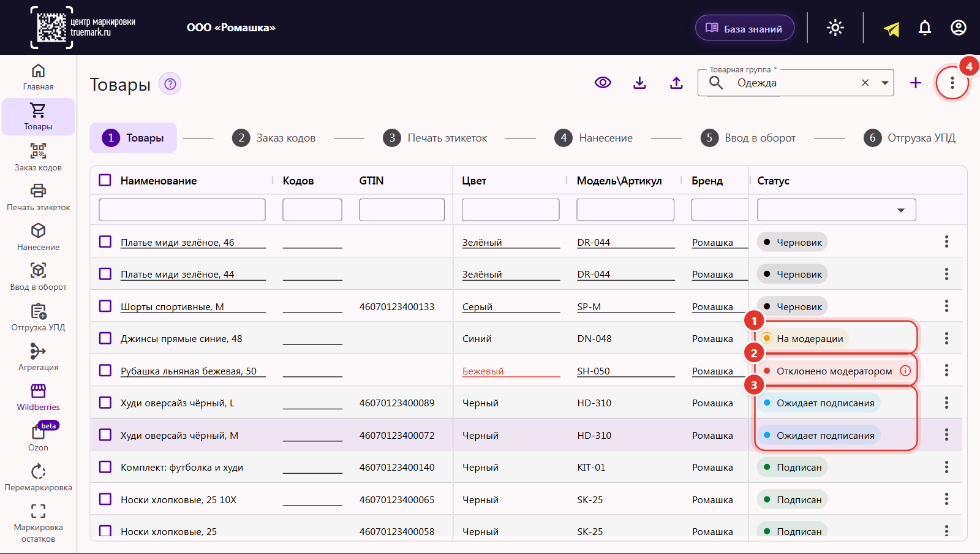Open row menu for Носки хлопковые, 25 10X

coord(946,499)
